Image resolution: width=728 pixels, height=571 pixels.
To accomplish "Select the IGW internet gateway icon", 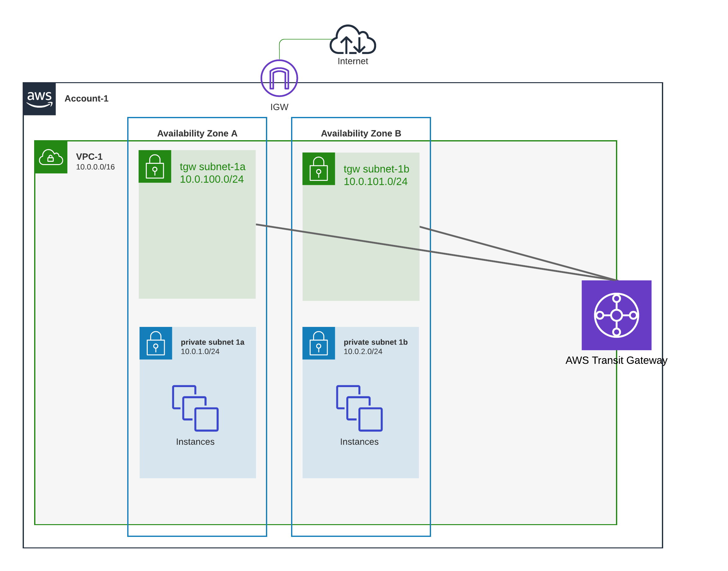I will [279, 78].
